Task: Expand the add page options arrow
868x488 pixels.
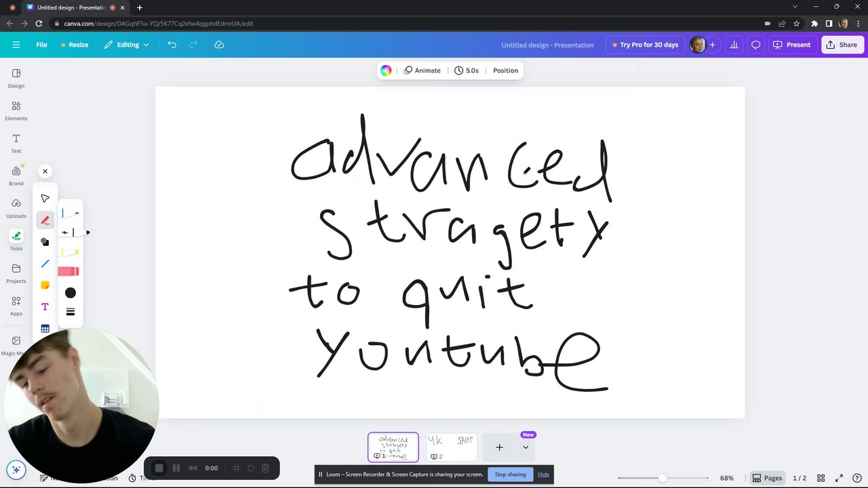Action: (526, 447)
